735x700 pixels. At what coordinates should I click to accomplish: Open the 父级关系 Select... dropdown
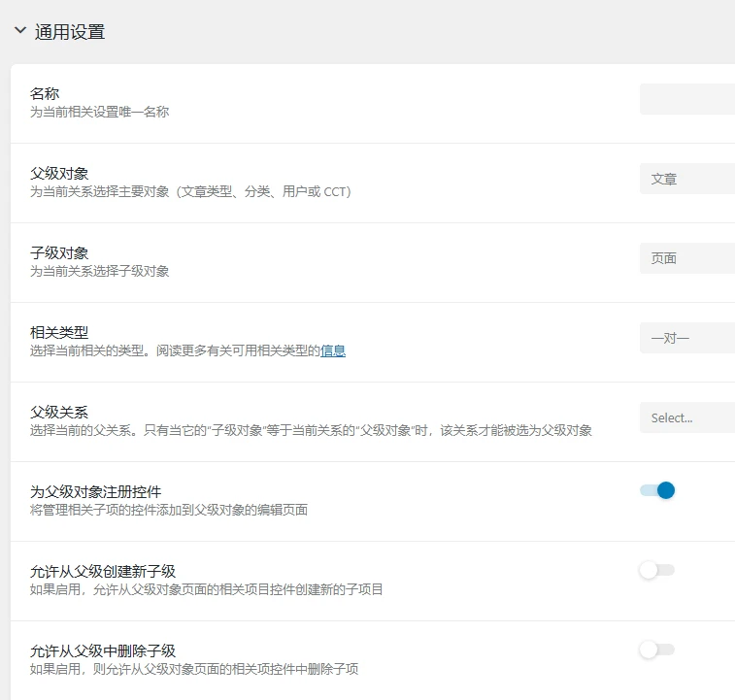[x=687, y=417]
